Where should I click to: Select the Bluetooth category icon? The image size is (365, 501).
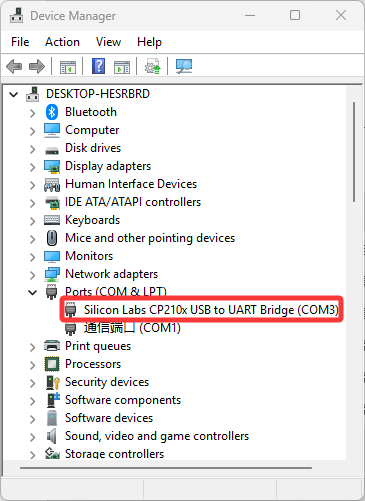[x=52, y=112]
